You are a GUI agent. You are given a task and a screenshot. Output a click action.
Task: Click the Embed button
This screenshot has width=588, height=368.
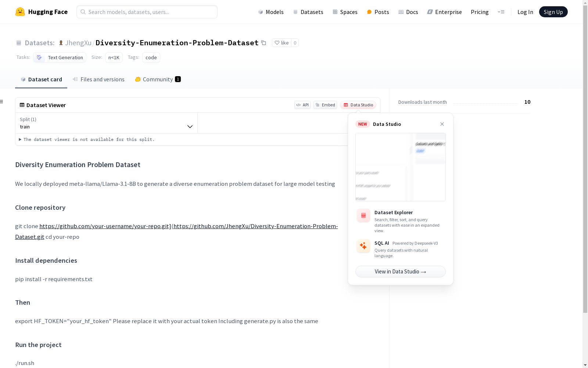pos(325,105)
